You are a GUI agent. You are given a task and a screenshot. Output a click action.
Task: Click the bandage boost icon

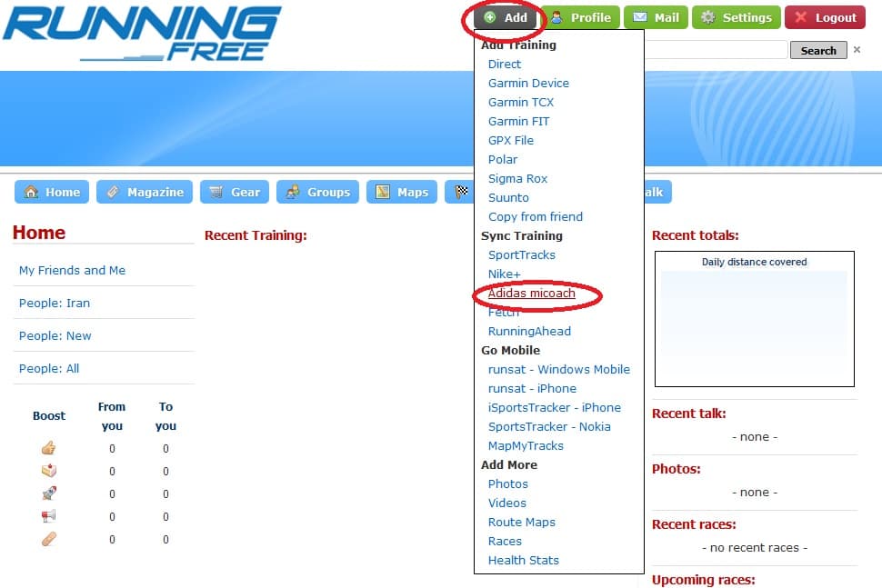[49, 539]
